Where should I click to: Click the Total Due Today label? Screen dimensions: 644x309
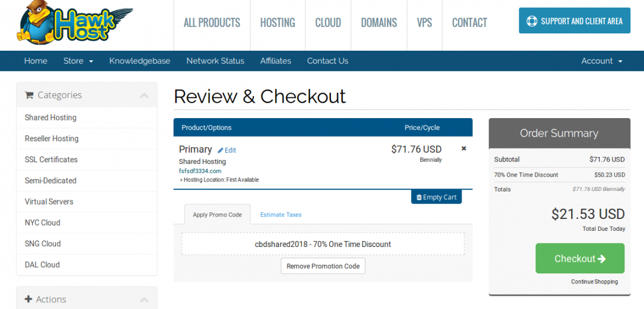[603, 229]
